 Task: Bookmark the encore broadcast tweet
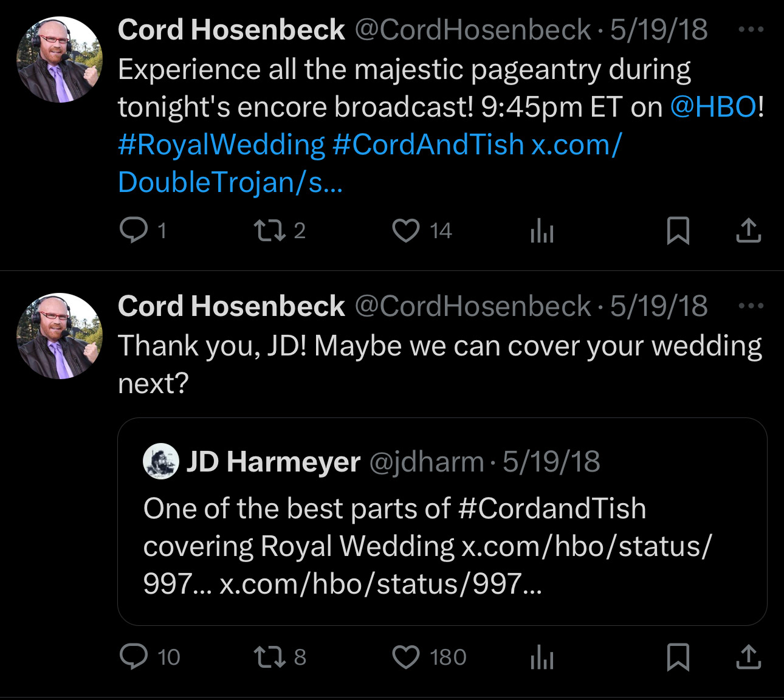pyautogui.click(x=678, y=231)
